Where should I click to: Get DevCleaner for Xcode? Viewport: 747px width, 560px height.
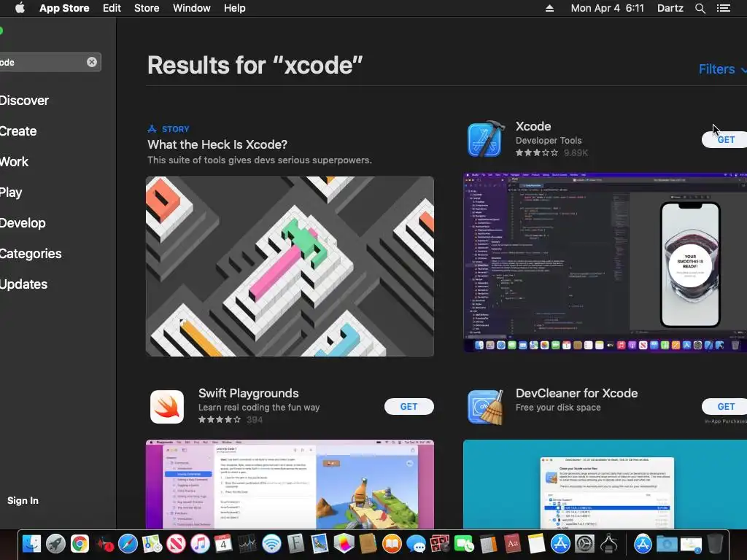pyautogui.click(x=724, y=407)
